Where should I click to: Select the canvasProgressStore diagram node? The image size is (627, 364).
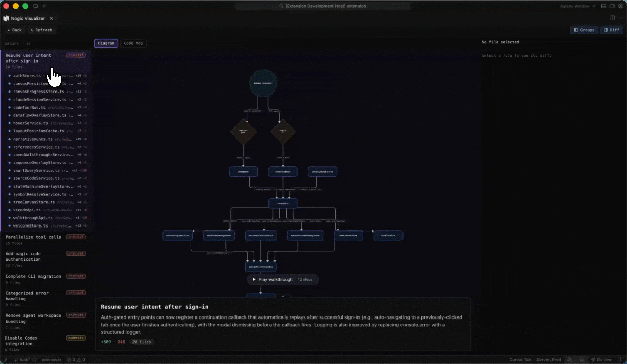pyautogui.click(x=177, y=235)
